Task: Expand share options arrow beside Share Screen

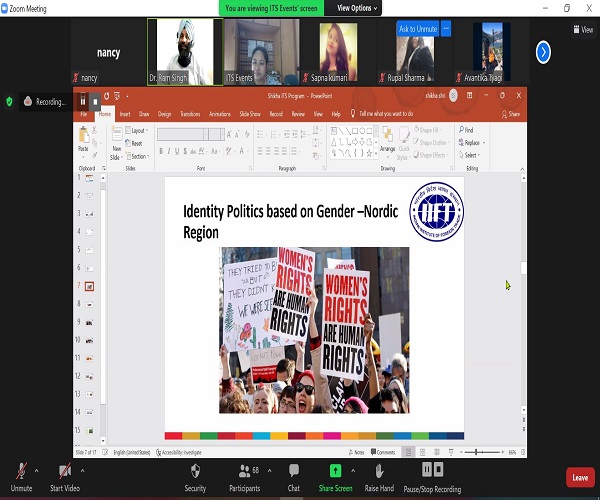Action: coord(353,471)
